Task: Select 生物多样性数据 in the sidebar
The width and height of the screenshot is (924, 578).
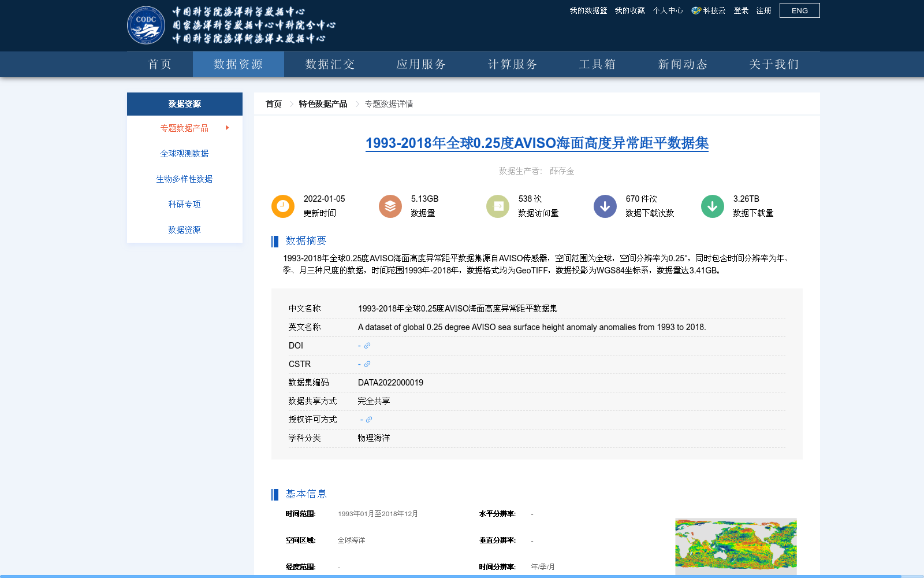Action: 184,179
